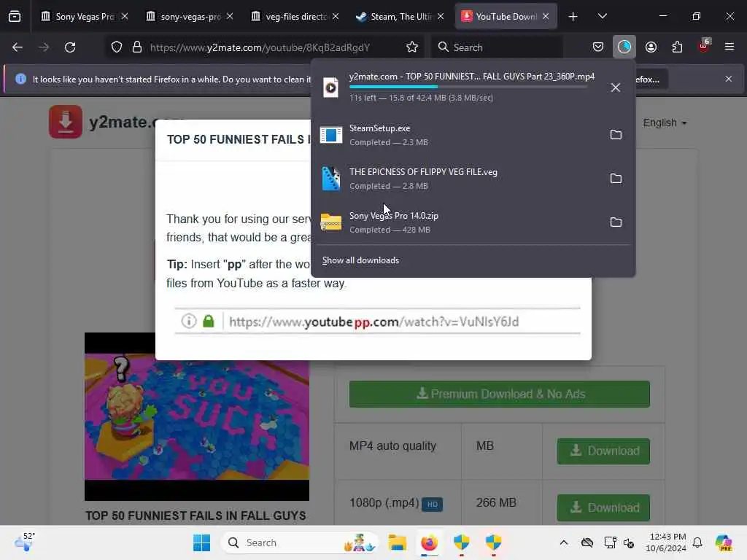Click the in-progress FALL GUYS mp4 download

pos(457,87)
